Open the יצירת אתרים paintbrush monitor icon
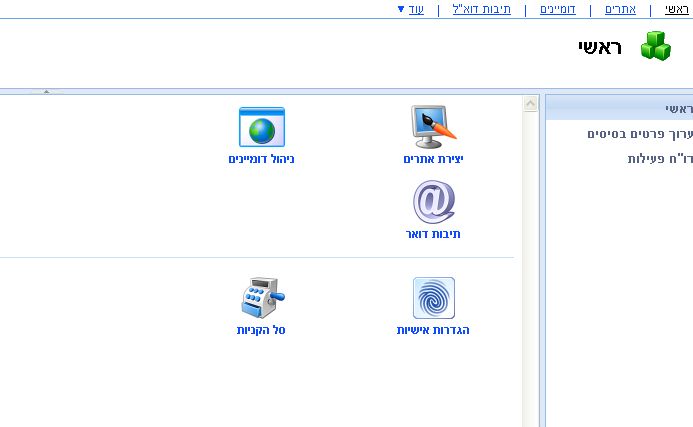 433,127
